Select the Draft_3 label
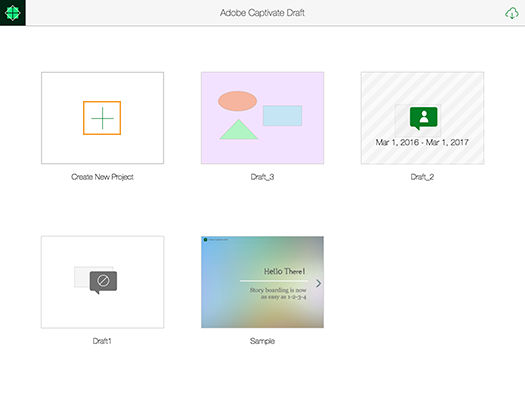 (262, 177)
